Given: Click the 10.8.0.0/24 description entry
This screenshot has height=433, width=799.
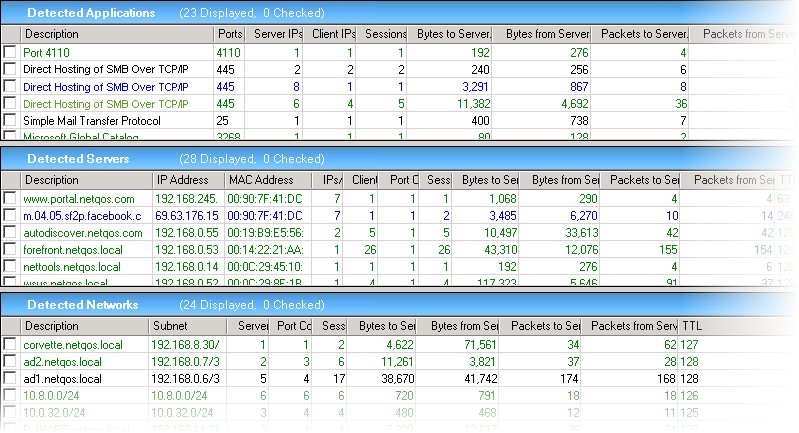Looking at the screenshot, I should [x=51, y=396].
